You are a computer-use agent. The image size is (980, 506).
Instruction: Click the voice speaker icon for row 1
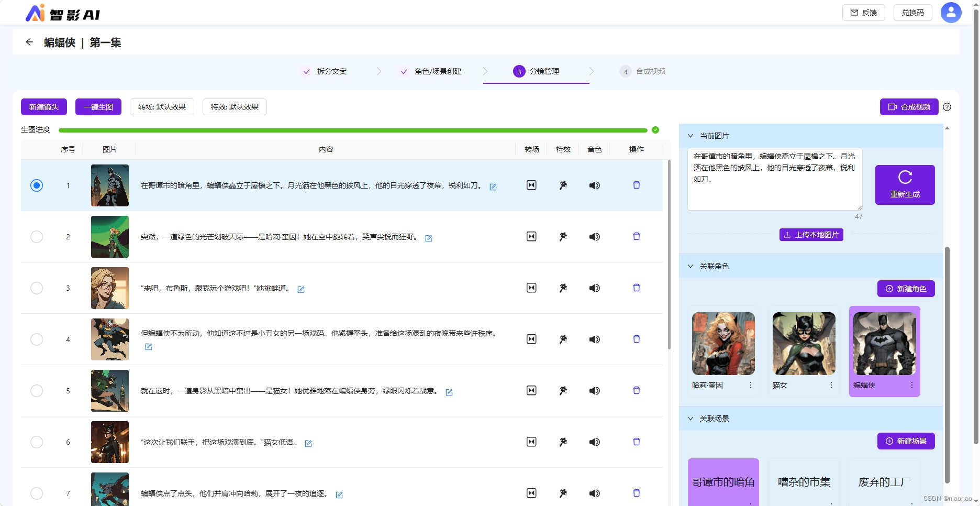coord(594,185)
